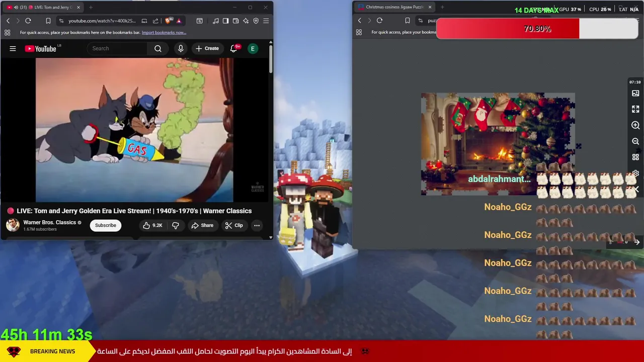The height and width of the screenshot is (362, 644).
Task: Open YouTube hamburger guide menu
Action: coord(13,49)
